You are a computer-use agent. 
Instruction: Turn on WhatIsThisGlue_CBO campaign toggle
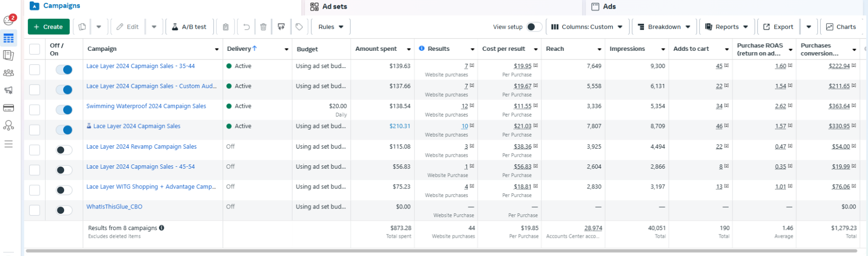point(64,210)
